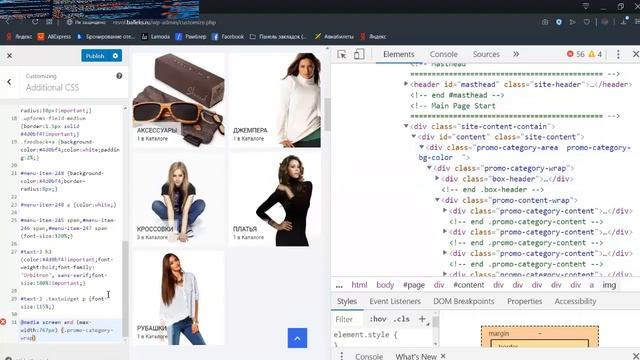
Task: Open the КРОССОВКИ category thumbnail
Action: [178, 199]
